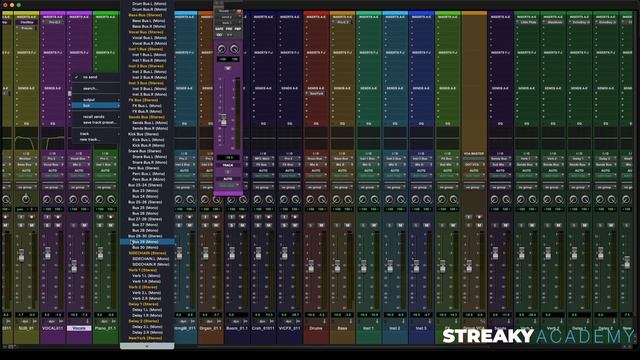Viewport: 640px width, 360px height.
Task: Click right pan knob in floating send window
Action: (x=234, y=49)
